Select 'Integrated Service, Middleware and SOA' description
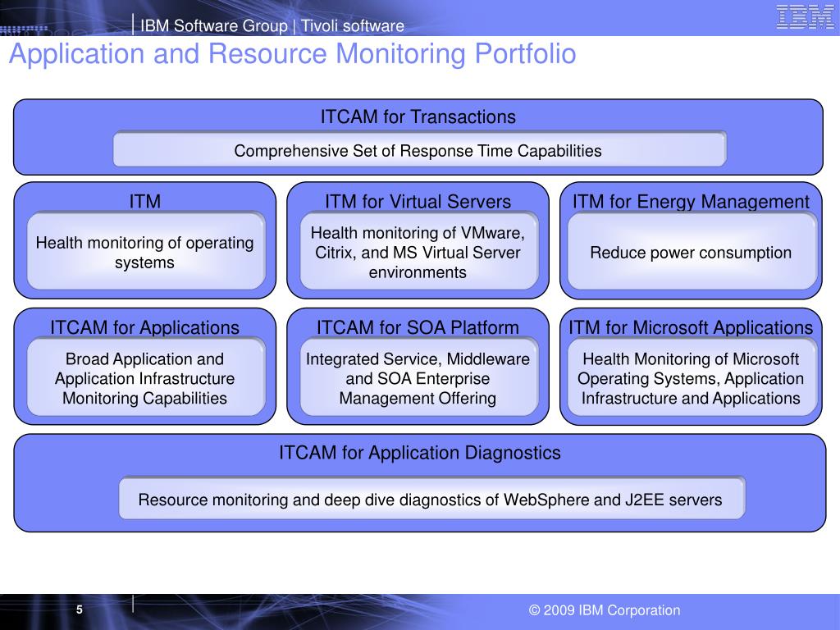Viewport: 840px width, 630px height. click(418, 377)
